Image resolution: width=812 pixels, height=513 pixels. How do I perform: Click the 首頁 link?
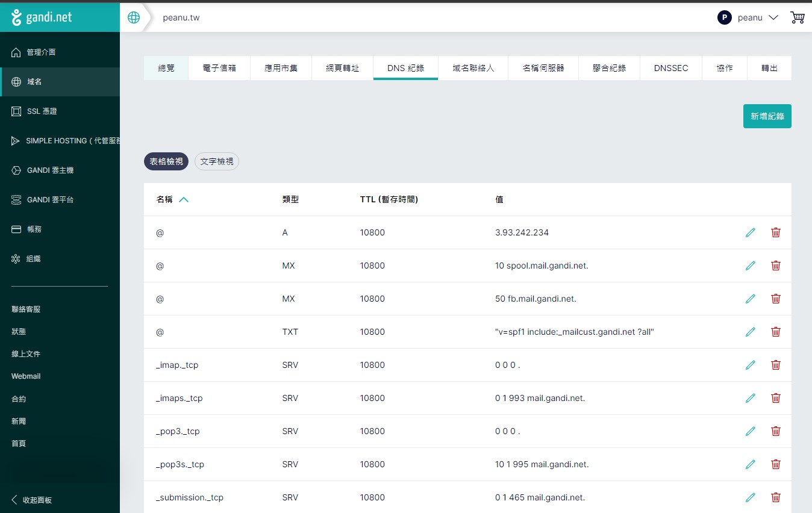click(19, 444)
